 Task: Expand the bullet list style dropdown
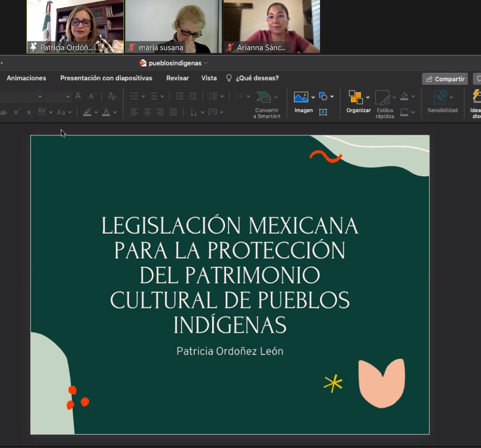[143, 96]
